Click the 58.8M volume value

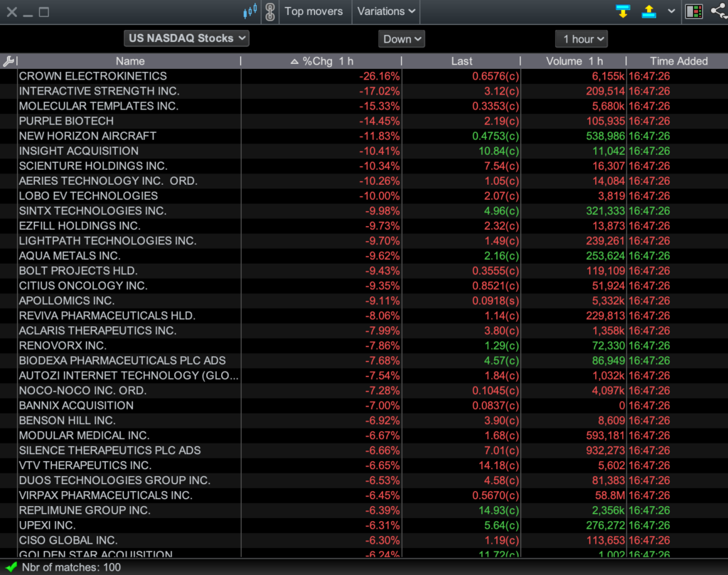tap(609, 495)
